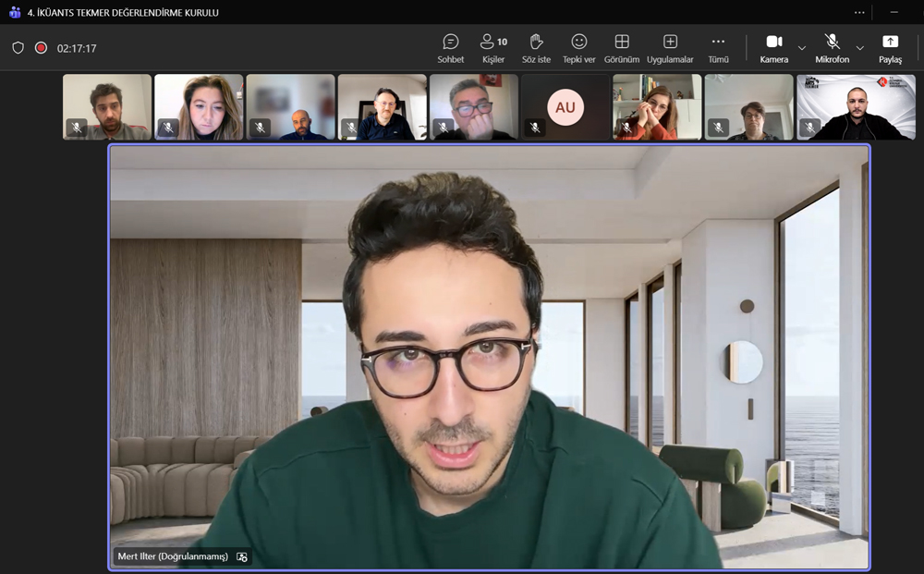This screenshot has width=924, height=574.
Task: Open Tepki ver reactions
Action: pos(578,48)
